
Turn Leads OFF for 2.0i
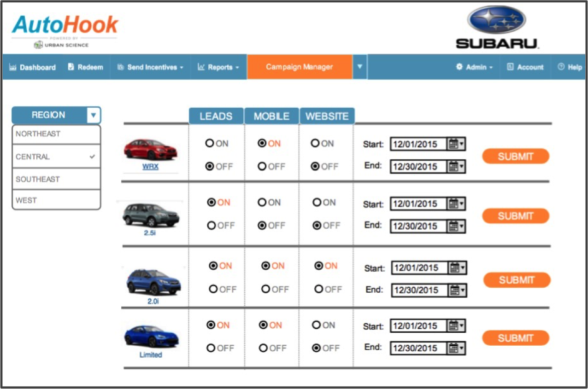click(213, 289)
